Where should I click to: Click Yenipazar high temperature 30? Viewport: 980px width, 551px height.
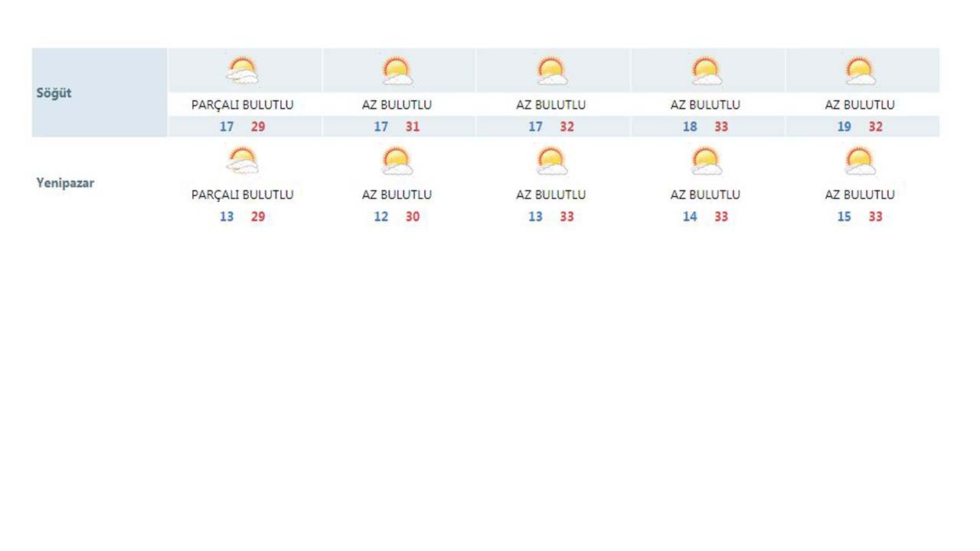413,217
